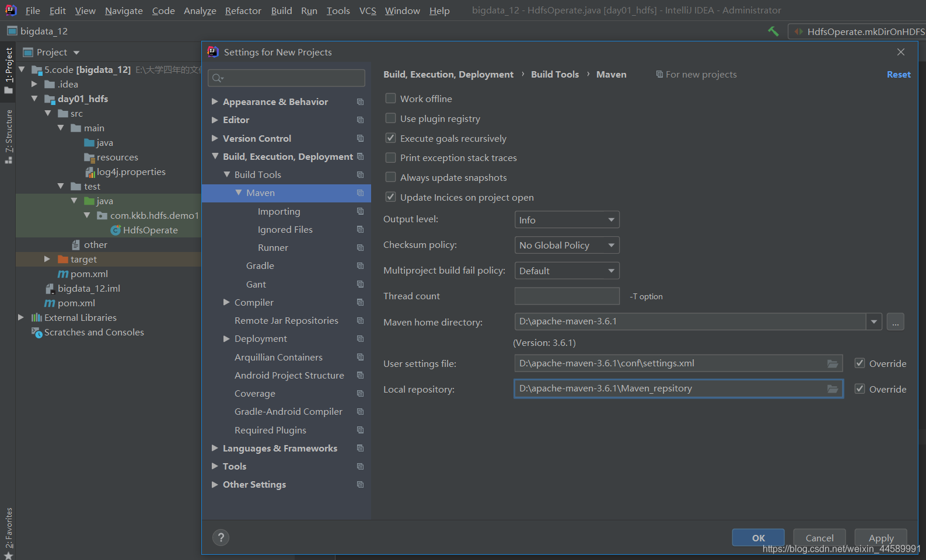Click the log4j.properties file icon
926x560 pixels.
[x=90, y=172]
